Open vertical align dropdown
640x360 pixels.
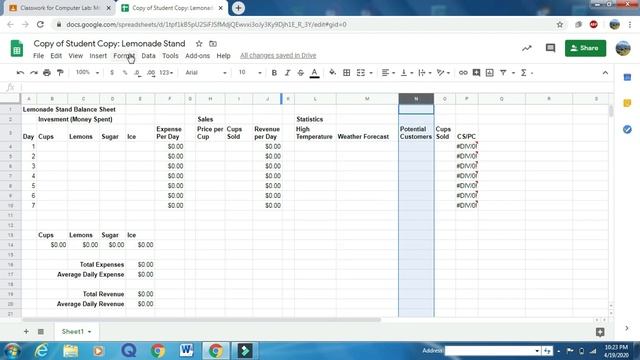pyautogui.click(x=407, y=73)
